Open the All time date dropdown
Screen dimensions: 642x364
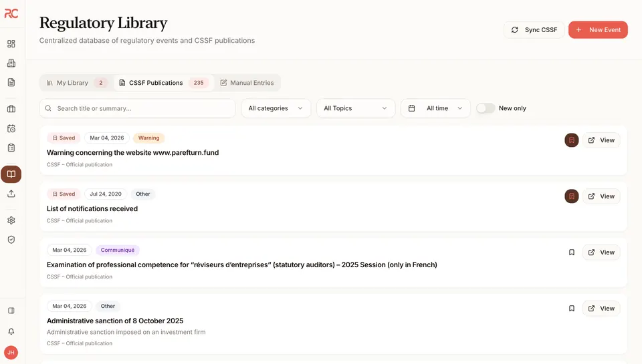click(435, 108)
